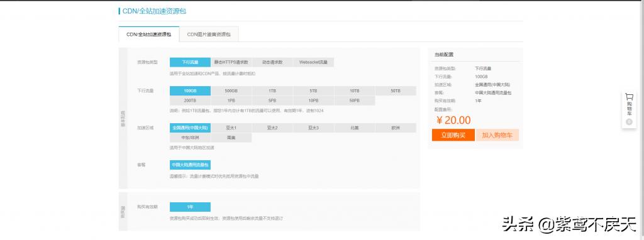This screenshot has height=240, width=644.
Task: Choose the 500GB traffic option
Action: pyautogui.click(x=231, y=90)
